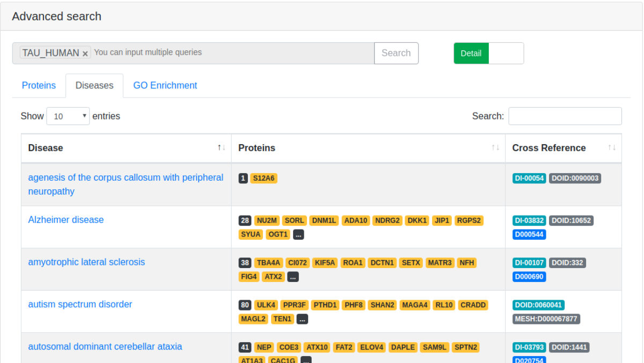This screenshot has height=363, width=644.
Task: Click the Search button
Action: pyautogui.click(x=396, y=53)
